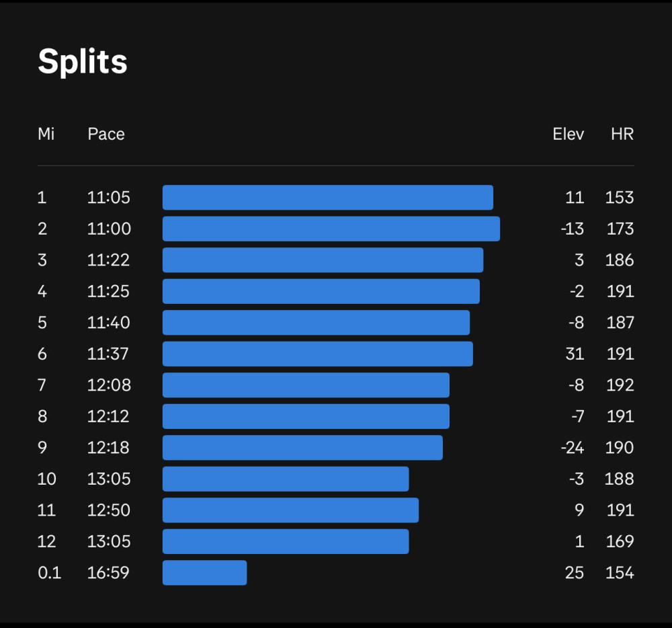Click the Pace column header
The image size is (672, 628).
coord(106,134)
